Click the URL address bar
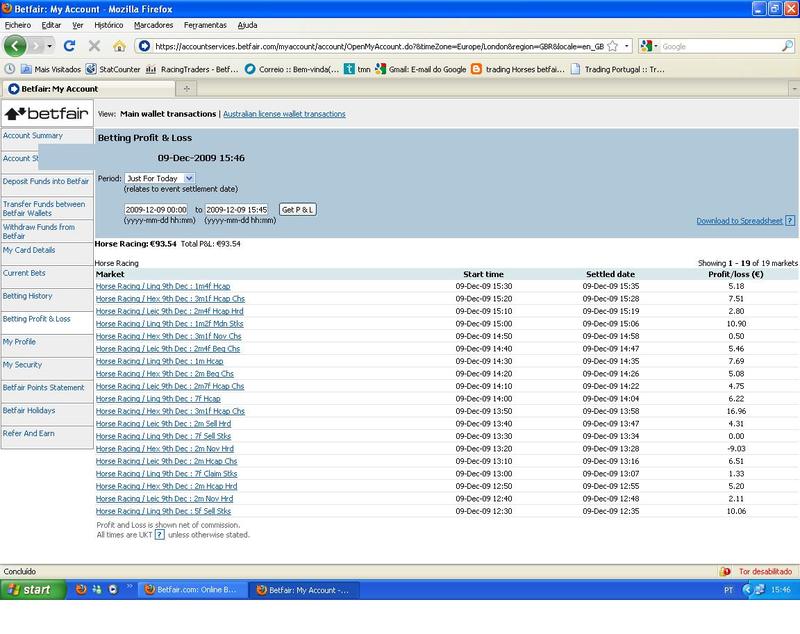 (379, 46)
